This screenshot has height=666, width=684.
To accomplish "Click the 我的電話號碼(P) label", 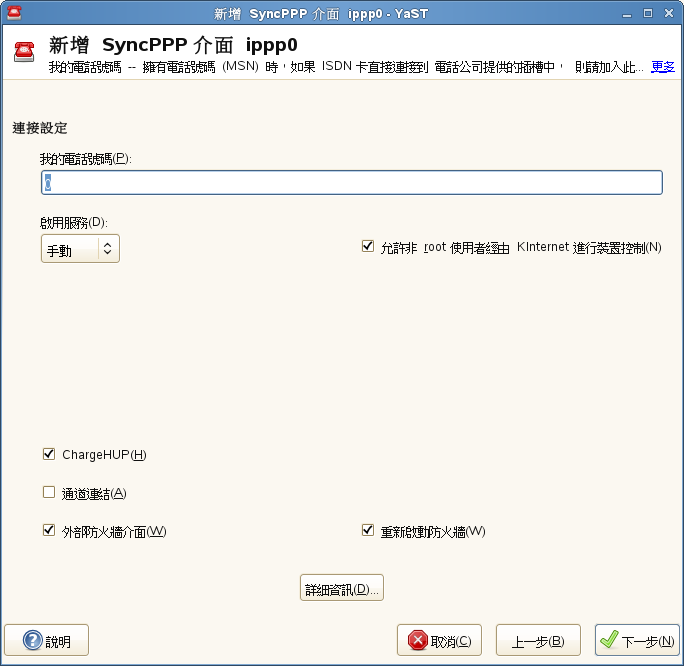I will pyautogui.click(x=86, y=159).
